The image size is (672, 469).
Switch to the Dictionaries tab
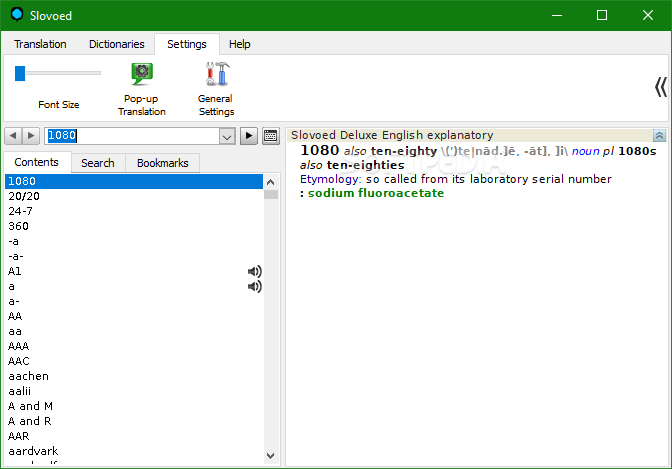point(117,44)
